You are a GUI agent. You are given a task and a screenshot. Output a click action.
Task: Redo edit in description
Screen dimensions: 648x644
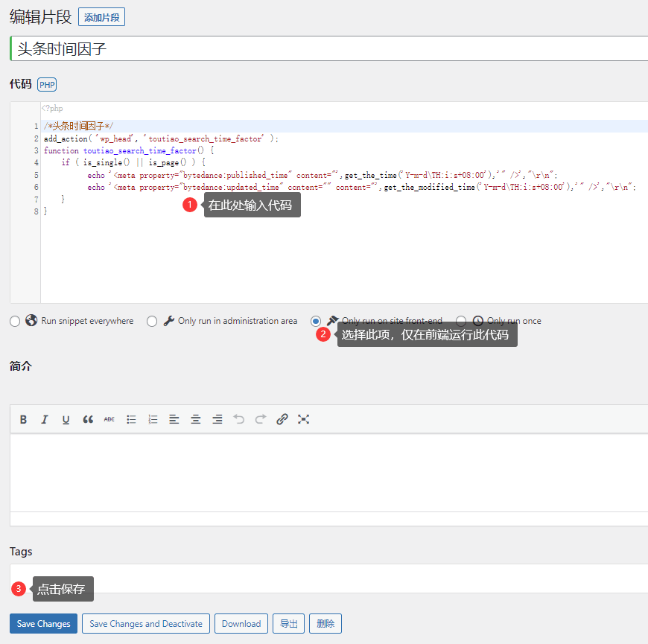click(261, 419)
